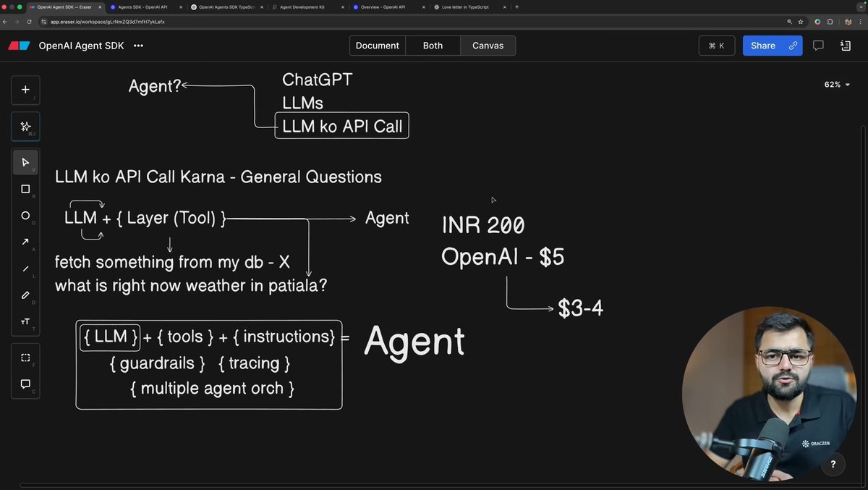Select the 'LLM ko API Call' box
This screenshot has width=868, height=490.
pyautogui.click(x=342, y=126)
